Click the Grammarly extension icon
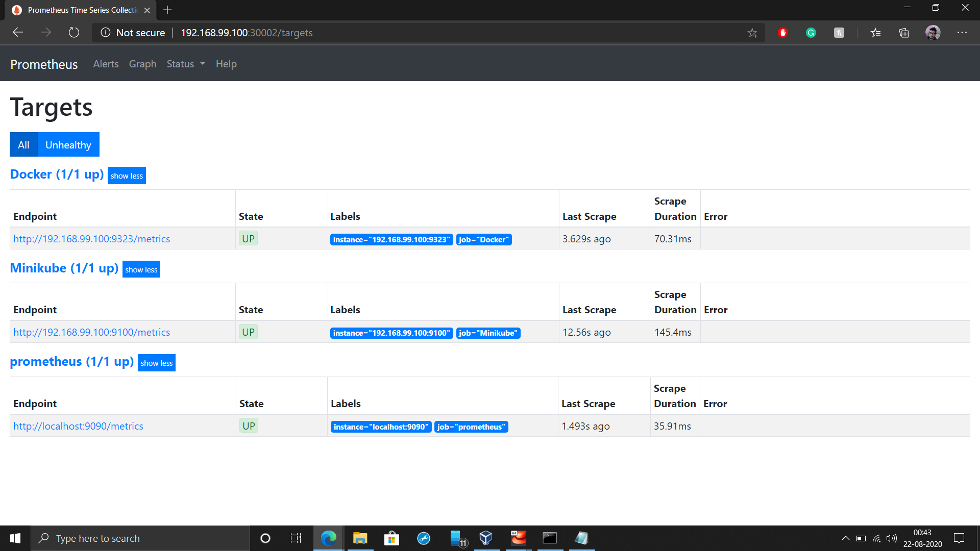This screenshot has width=980, height=551. coord(811,32)
